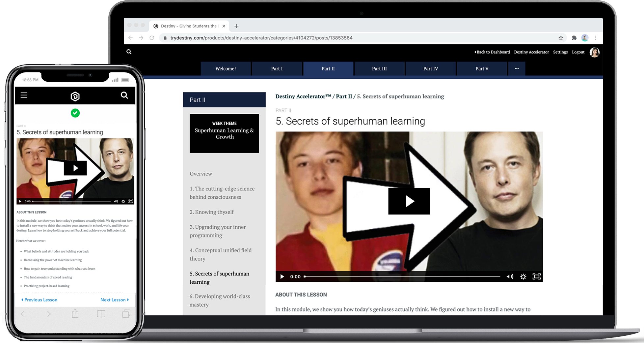
Task: Enter fullscreen on the laptop video player
Action: coord(536,276)
